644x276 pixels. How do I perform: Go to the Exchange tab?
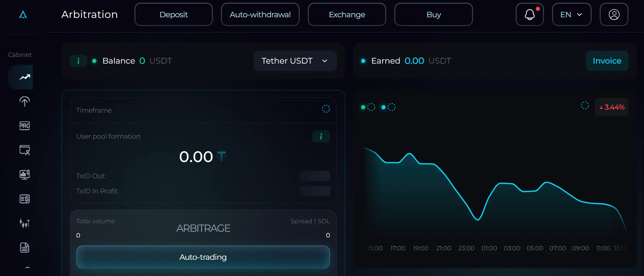point(347,15)
